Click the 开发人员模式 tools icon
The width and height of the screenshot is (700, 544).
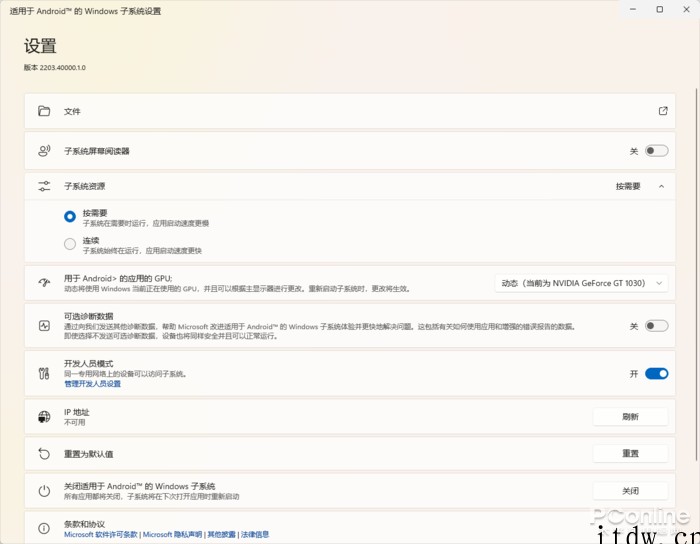pos(44,374)
